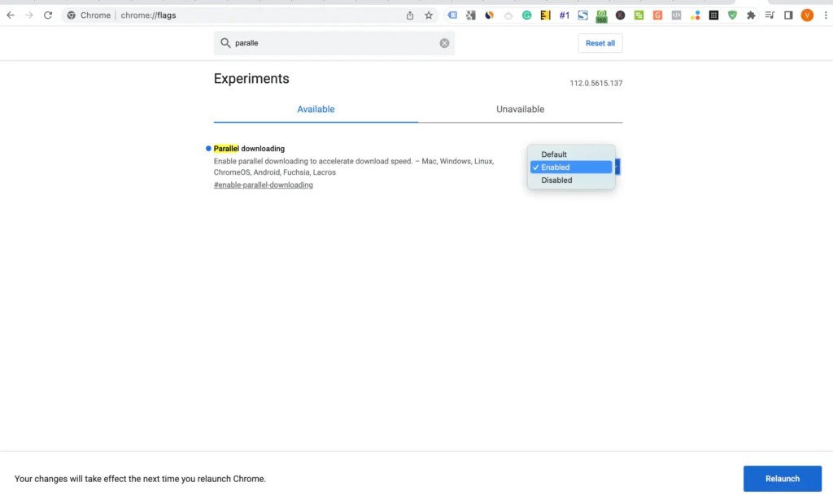Click the Share icon in the address bar
Viewport: 833px width, 504px height.
410,15
